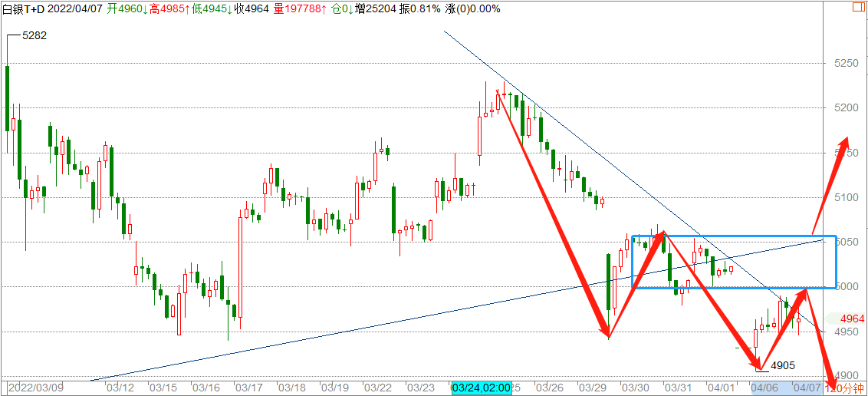Click the 03/17 date on time axis

(250, 387)
